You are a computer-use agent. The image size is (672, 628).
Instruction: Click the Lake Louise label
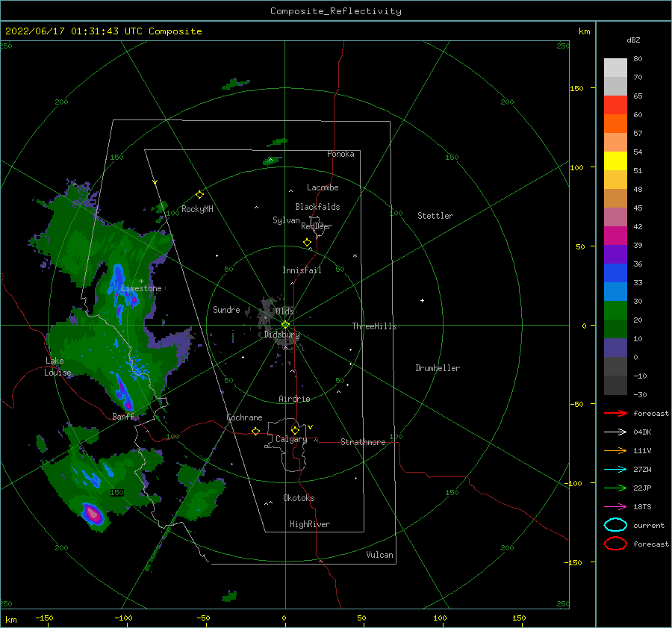(x=57, y=367)
